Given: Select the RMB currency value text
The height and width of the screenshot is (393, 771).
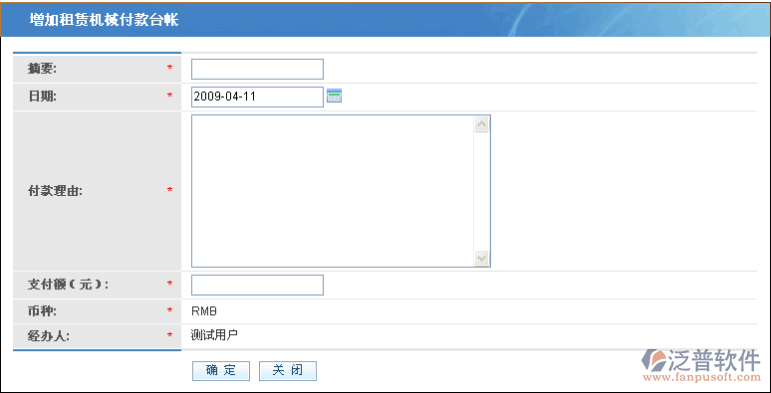Looking at the screenshot, I should 204,311.
